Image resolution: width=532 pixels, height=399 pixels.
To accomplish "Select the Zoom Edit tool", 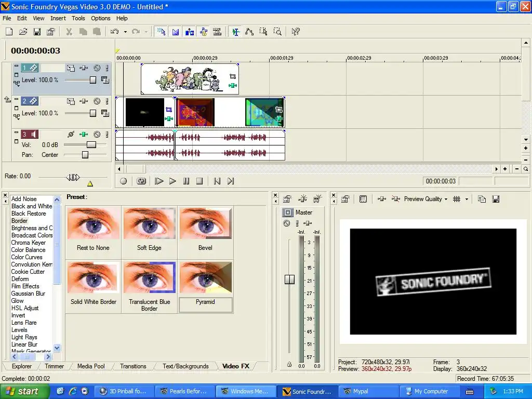I will pyautogui.click(x=277, y=32).
